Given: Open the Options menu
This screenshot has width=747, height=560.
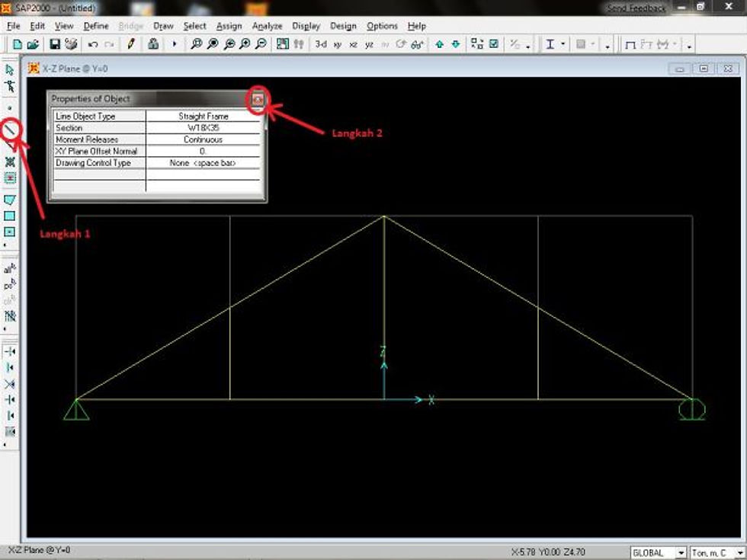Looking at the screenshot, I should [x=382, y=26].
